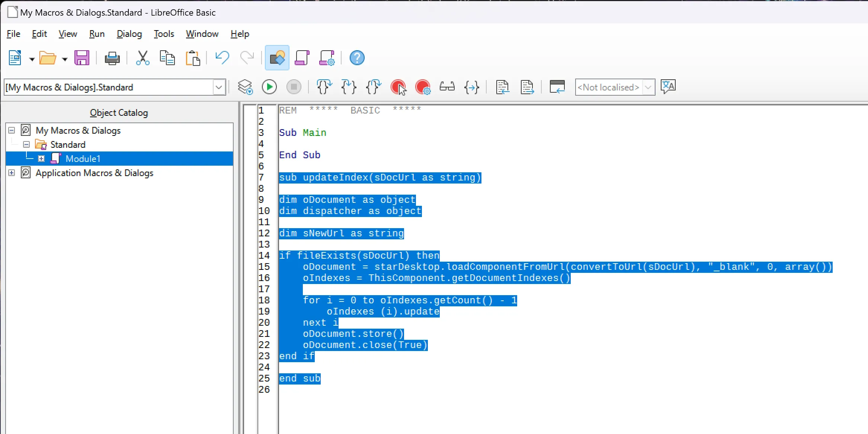Toggle the Object Catalog icon

[x=277, y=58]
